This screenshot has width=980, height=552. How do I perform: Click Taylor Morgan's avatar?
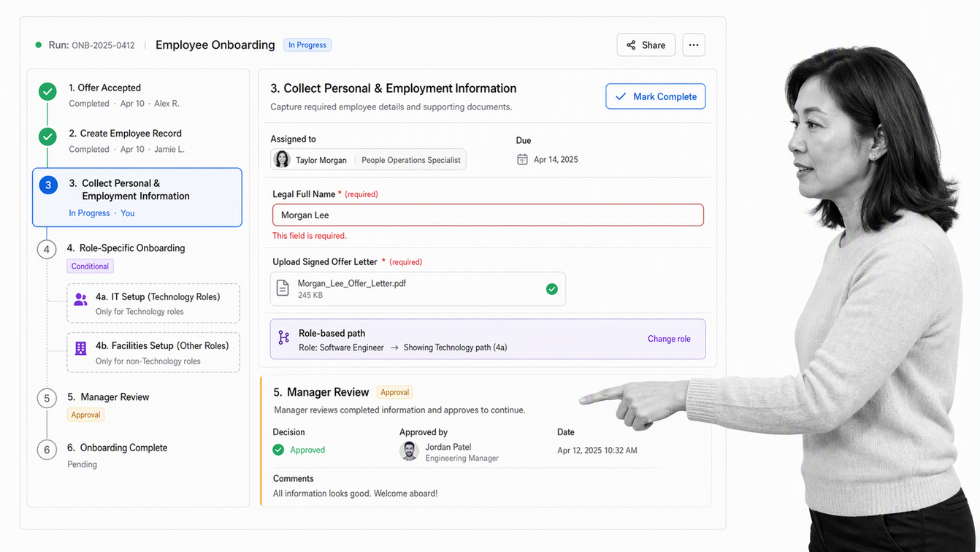coord(282,160)
